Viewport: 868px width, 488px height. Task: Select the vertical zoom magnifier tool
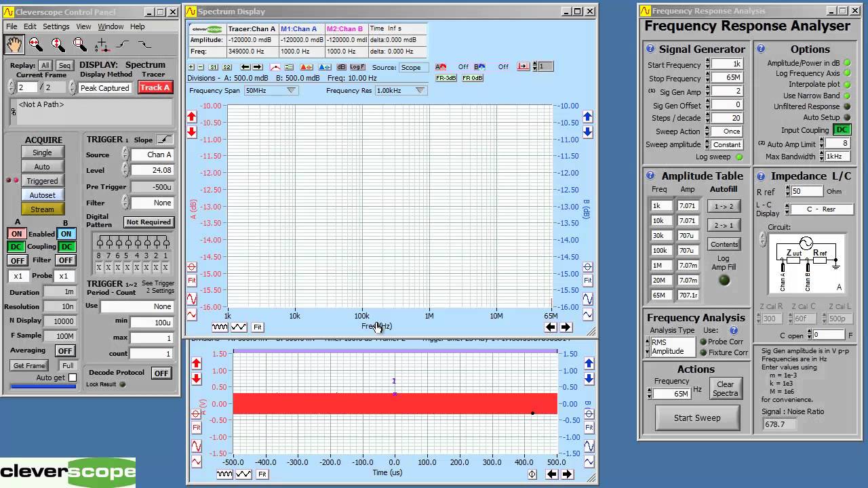(58, 45)
